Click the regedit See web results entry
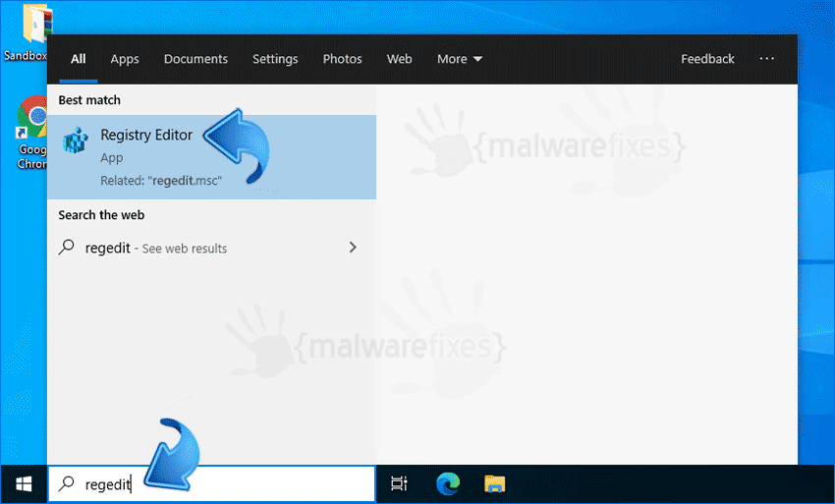 tap(211, 248)
